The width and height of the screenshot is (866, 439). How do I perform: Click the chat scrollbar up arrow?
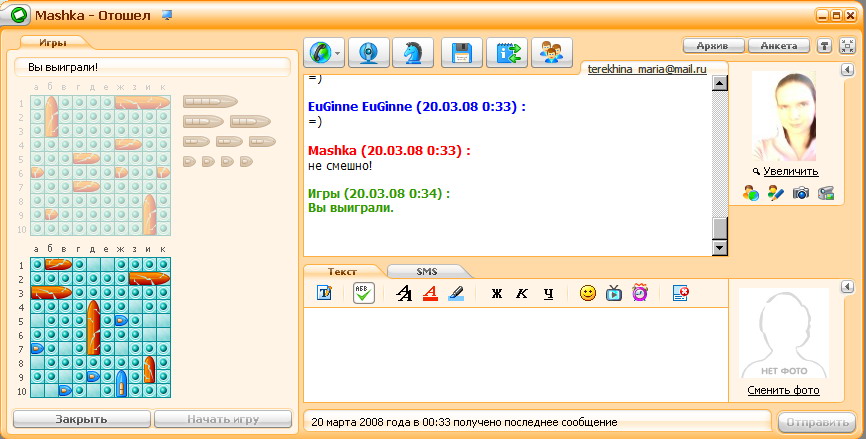point(719,83)
